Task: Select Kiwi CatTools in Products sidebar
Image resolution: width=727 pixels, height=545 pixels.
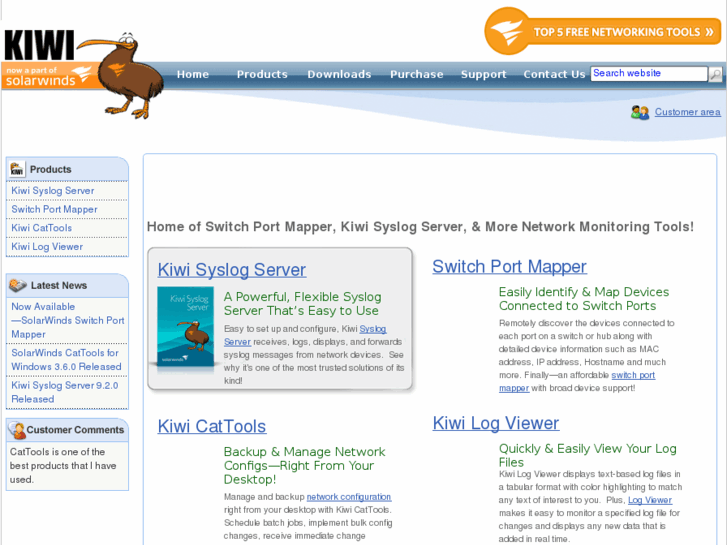Action: tap(41, 228)
